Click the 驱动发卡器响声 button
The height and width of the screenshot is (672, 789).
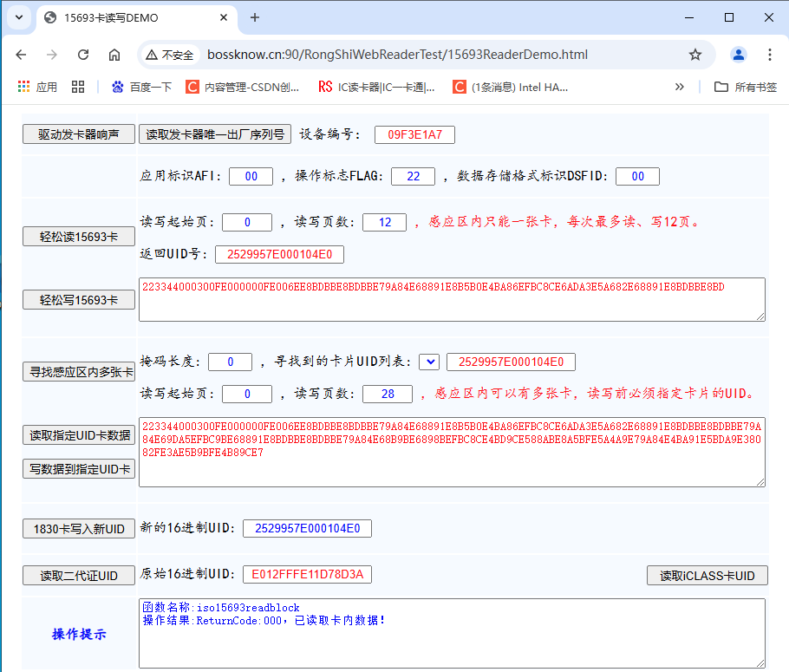(79, 134)
